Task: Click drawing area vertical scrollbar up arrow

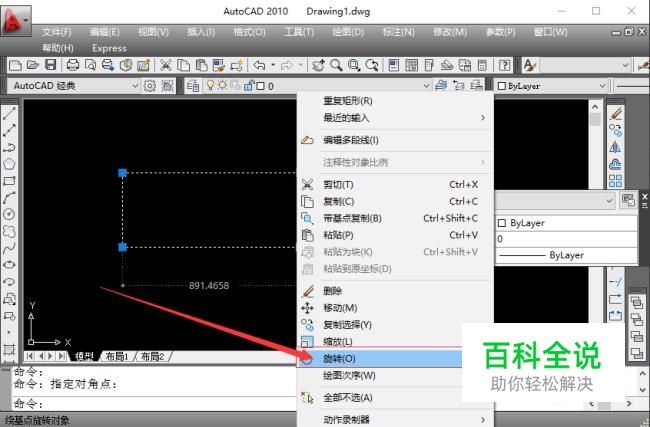Action: click(595, 107)
